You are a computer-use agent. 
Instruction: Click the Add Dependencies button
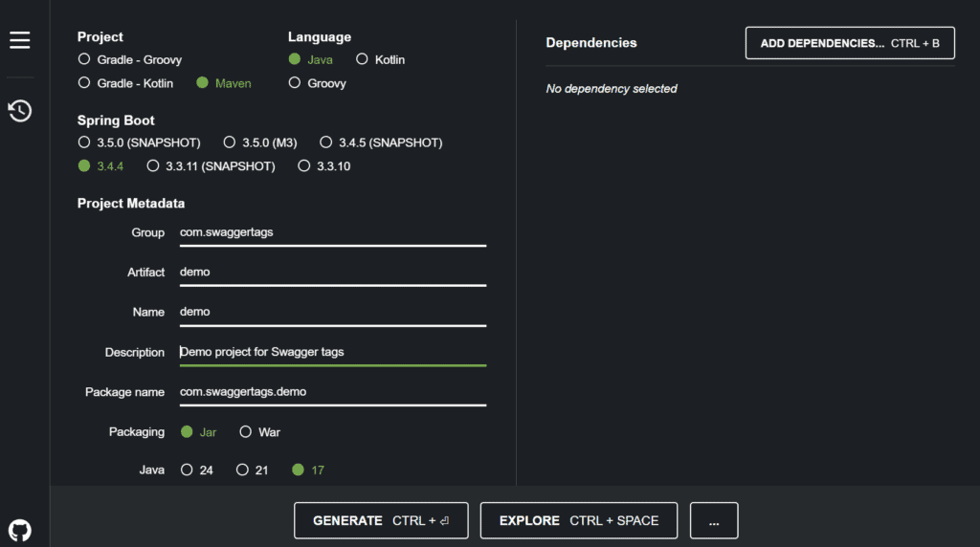pos(850,43)
